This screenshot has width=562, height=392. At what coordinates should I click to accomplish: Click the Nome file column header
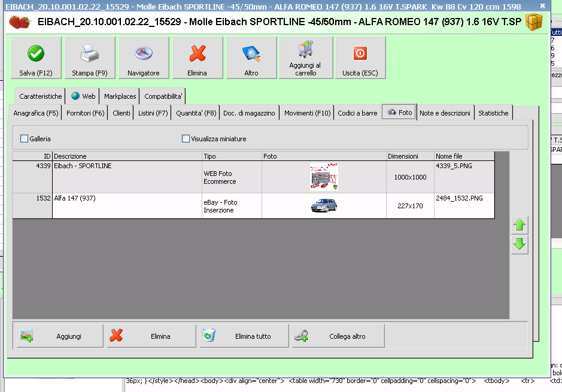pos(464,156)
